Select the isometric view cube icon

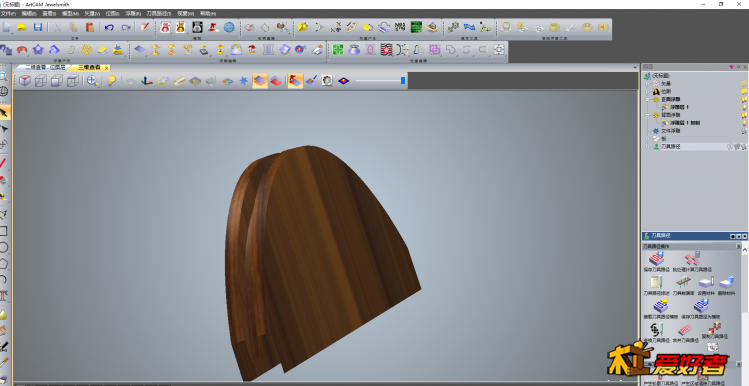coord(25,81)
